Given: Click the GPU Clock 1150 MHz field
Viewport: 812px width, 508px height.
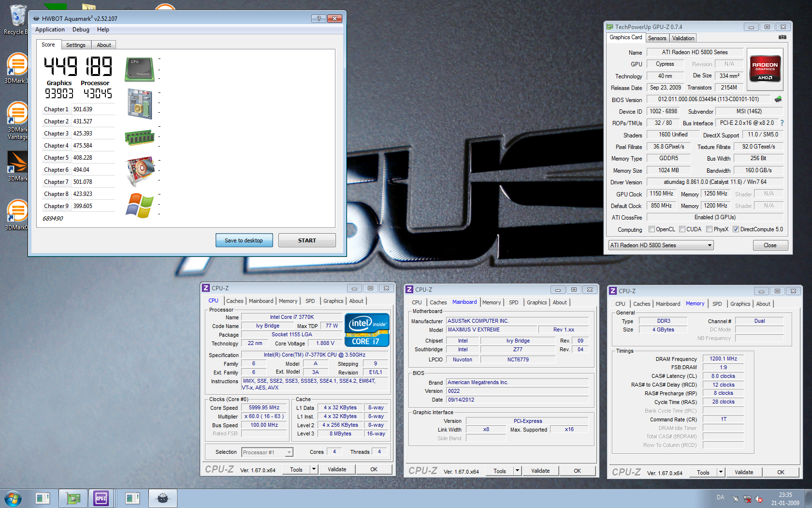Looking at the screenshot, I should 662,194.
